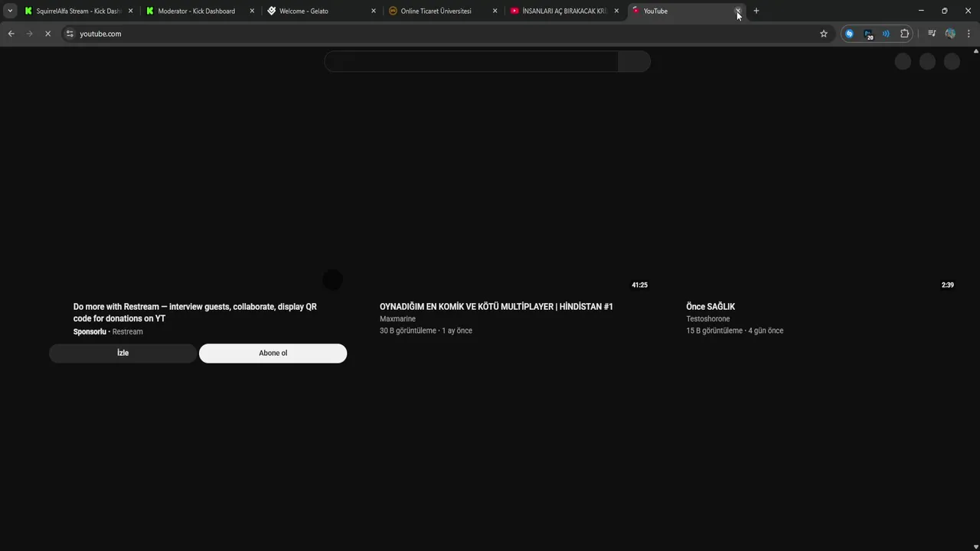Close the İNSANLARI AÇ BIRAKACAK tab
Image resolution: width=980 pixels, height=551 pixels.
(616, 11)
